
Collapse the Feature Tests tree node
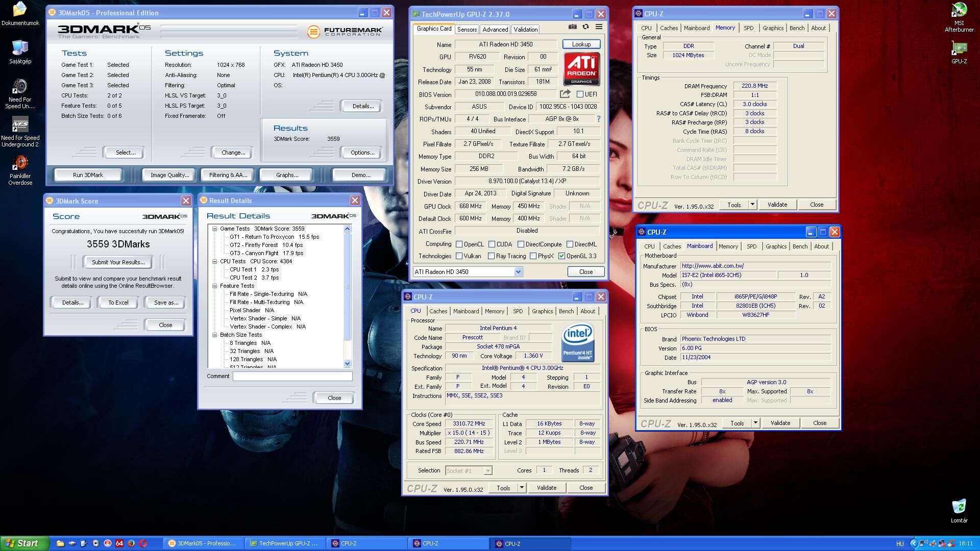click(215, 286)
